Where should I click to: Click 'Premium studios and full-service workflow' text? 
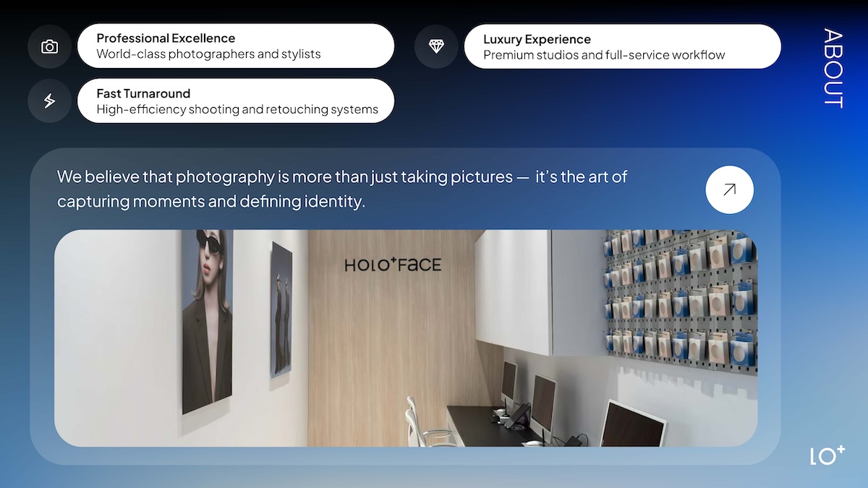tap(604, 55)
